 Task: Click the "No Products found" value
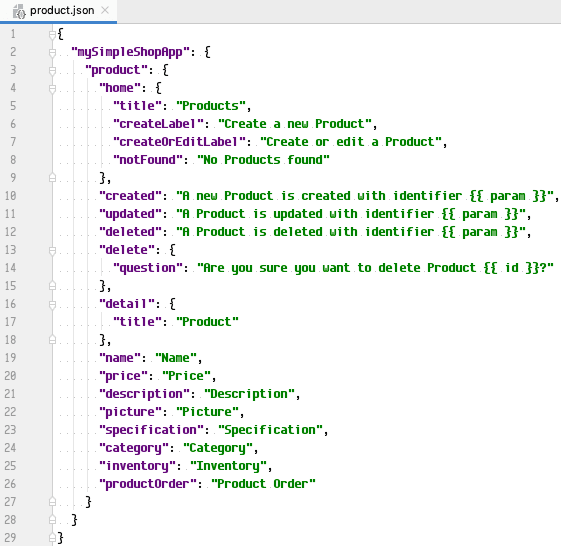(x=263, y=160)
